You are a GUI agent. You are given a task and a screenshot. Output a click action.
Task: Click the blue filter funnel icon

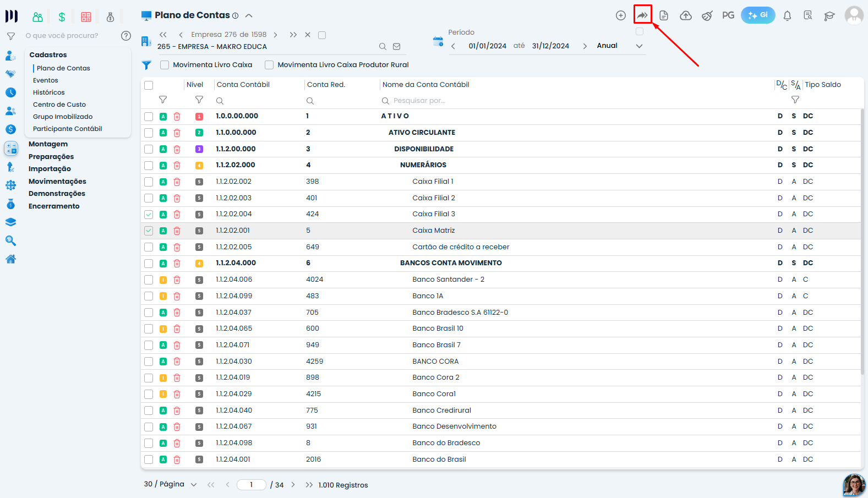146,65
